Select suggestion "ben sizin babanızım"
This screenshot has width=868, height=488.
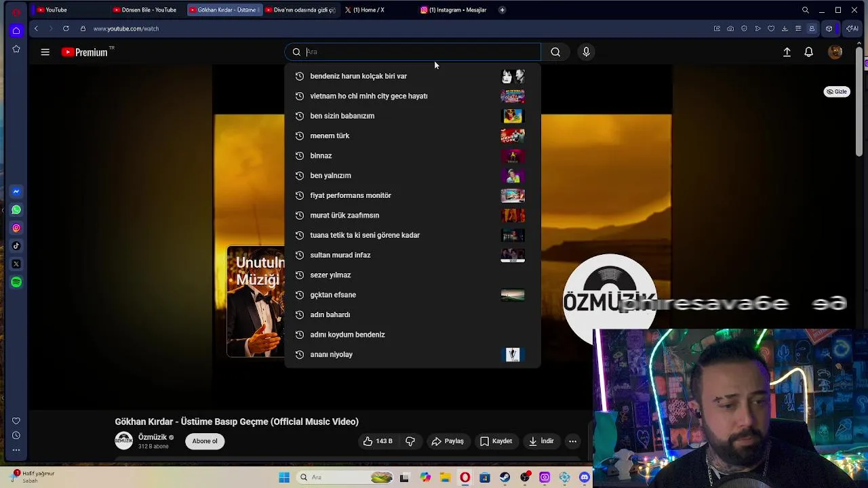[412, 116]
